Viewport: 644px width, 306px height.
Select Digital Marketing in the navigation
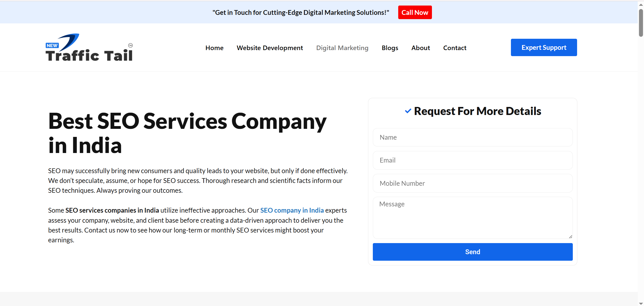click(342, 48)
